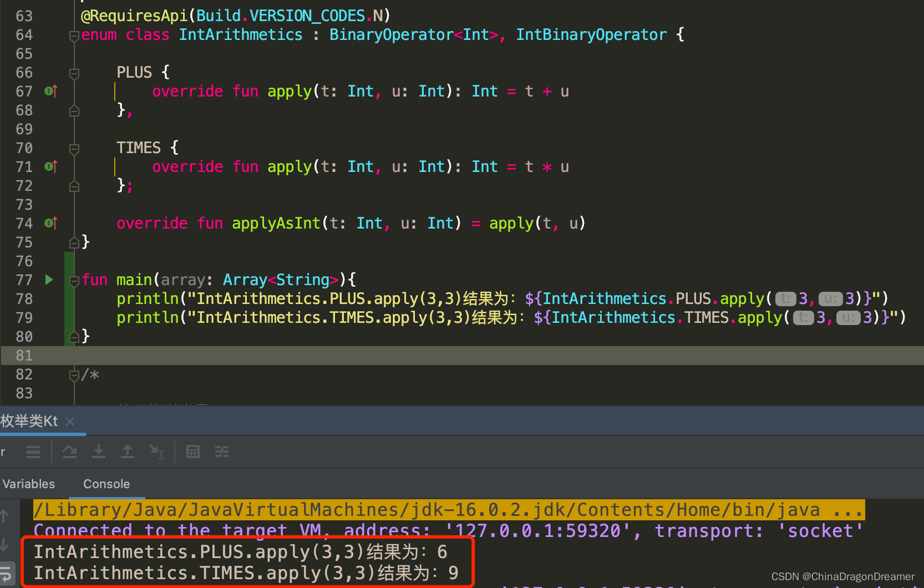924x588 pixels.
Task: Click the 'Connected to the target VM' console line
Action: point(448,530)
